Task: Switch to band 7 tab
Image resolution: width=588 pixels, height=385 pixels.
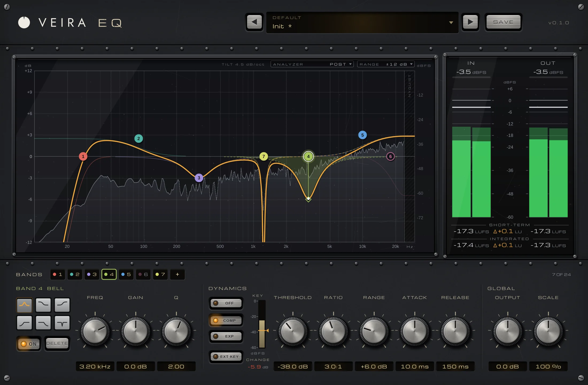Action: (160, 274)
